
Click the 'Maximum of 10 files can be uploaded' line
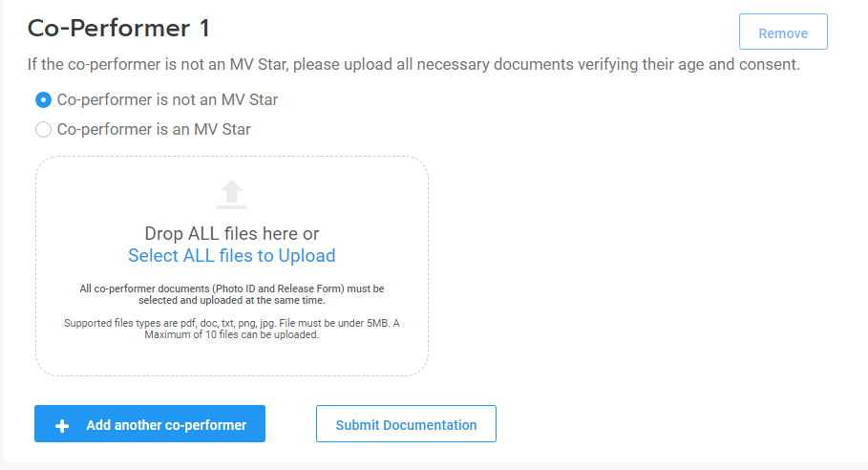[x=231, y=335]
